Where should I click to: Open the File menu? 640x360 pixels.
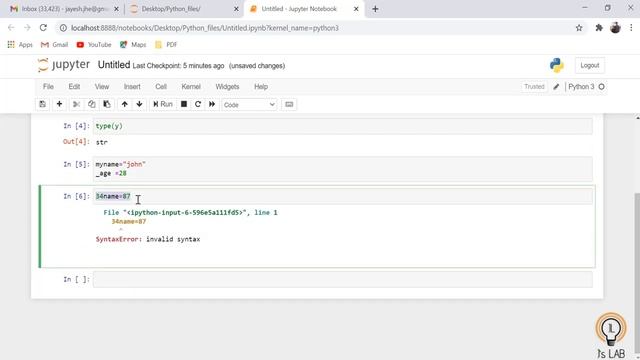[x=48, y=87]
